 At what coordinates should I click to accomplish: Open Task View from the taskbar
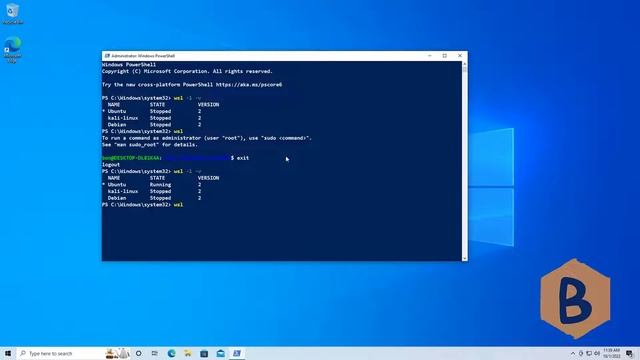[155, 353]
